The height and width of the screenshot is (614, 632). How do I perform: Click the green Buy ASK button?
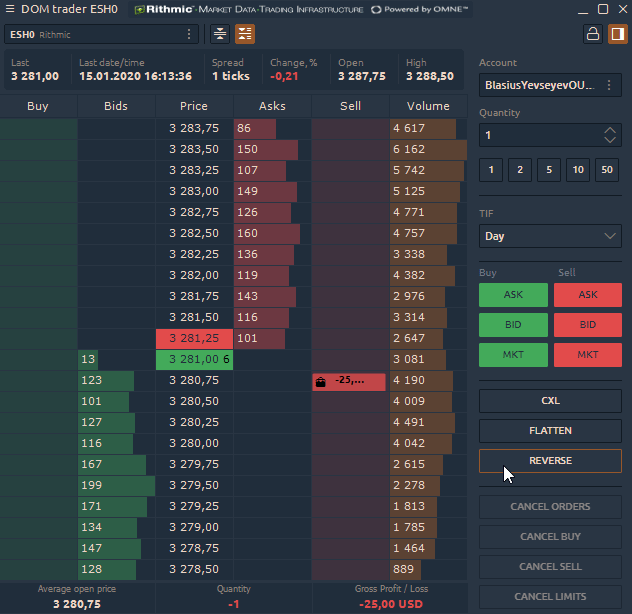[513, 295]
